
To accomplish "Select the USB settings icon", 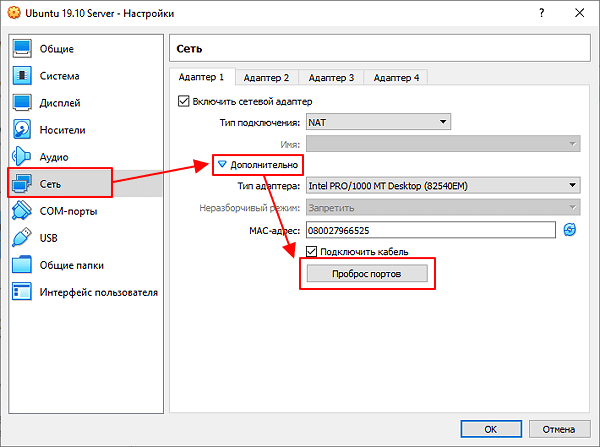I will [x=24, y=238].
